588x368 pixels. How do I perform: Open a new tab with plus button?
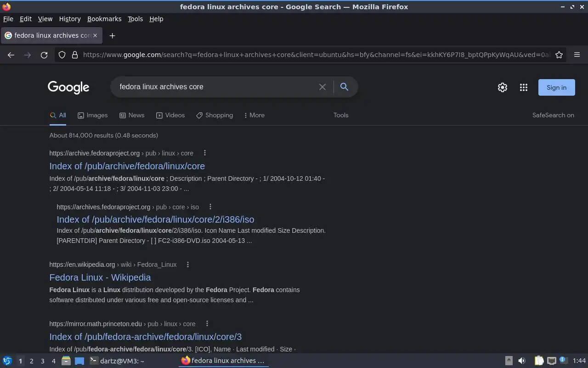pos(112,35)
